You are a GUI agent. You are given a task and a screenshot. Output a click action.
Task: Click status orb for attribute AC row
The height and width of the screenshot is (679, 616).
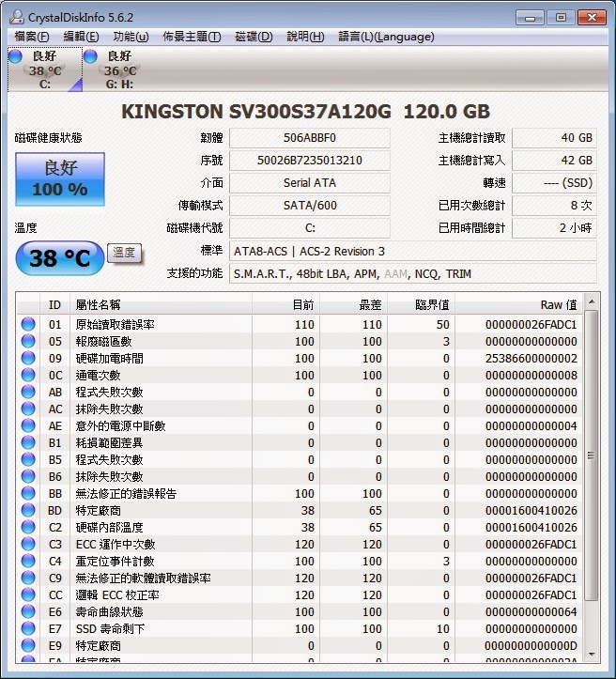(x=28, y=409)
